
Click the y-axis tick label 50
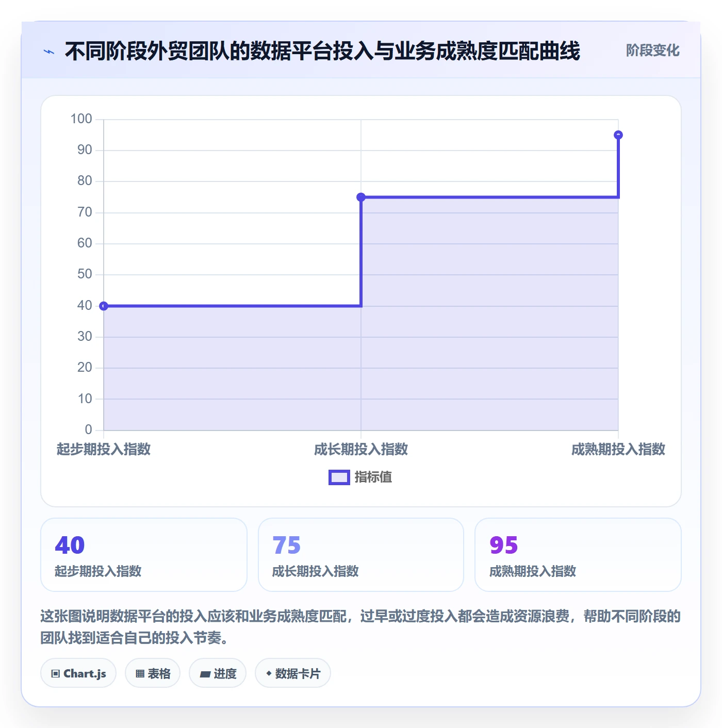(85, 274)
